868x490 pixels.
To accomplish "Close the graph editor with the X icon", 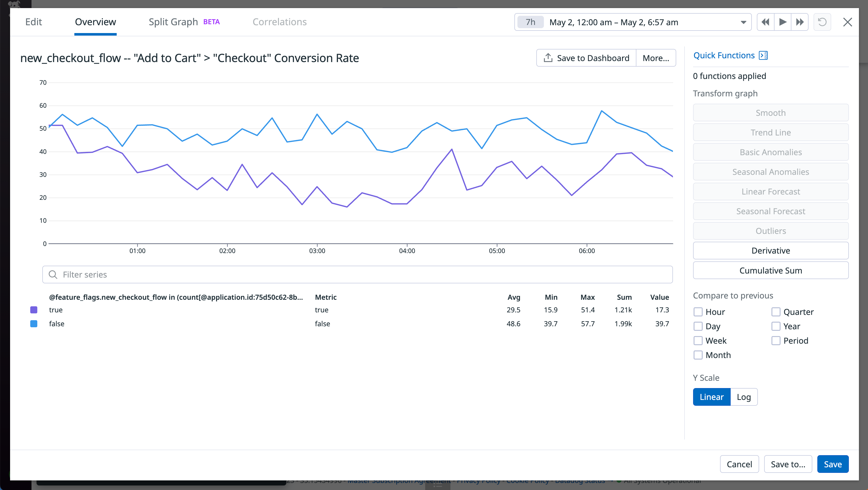I will (x=848, y=22).
